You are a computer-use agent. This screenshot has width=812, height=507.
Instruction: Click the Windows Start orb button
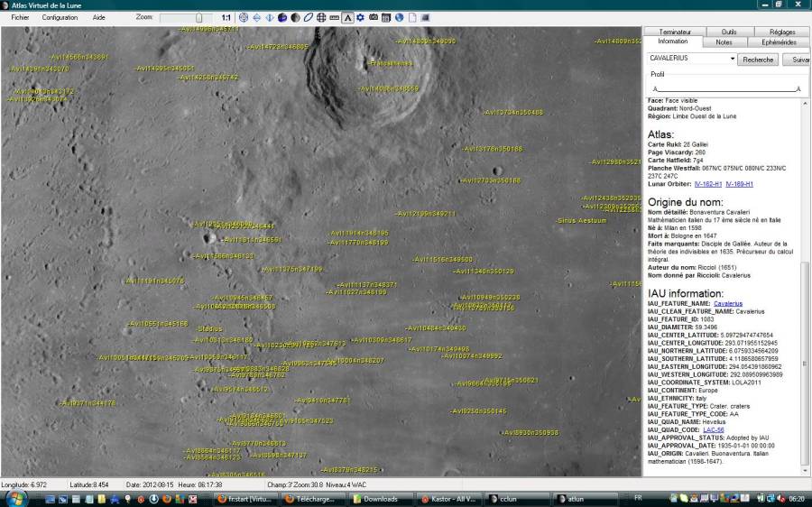[x=15, y=499]
